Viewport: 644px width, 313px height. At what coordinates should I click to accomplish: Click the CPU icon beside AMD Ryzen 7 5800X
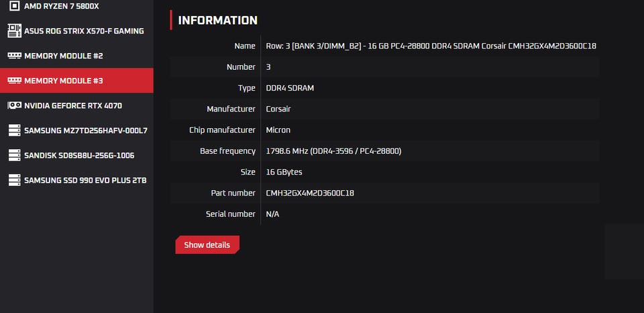pos(14,6)
